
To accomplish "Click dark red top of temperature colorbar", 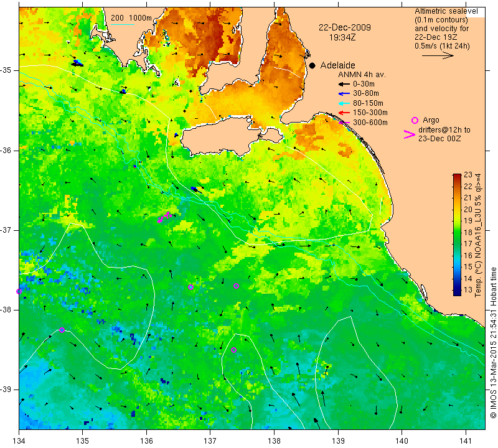I will [x=457, y=176].
